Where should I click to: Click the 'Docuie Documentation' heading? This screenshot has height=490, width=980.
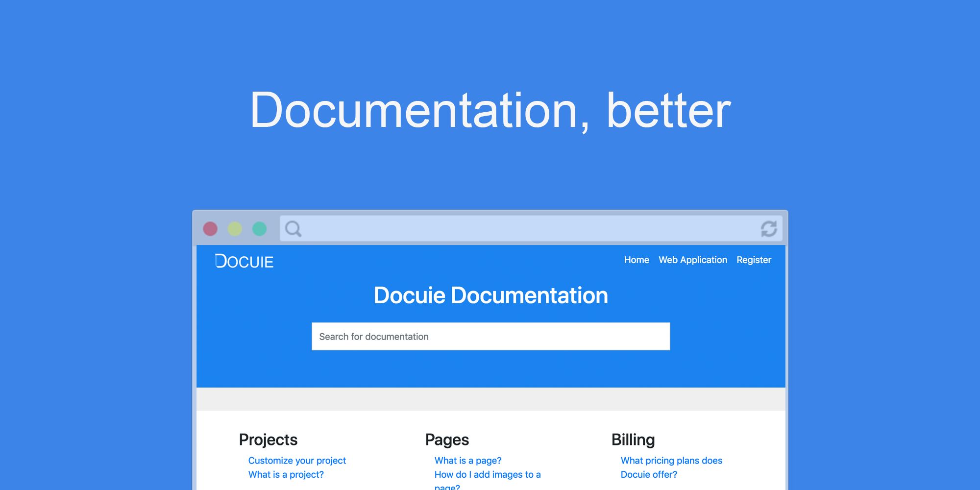[x=490, y=295]
